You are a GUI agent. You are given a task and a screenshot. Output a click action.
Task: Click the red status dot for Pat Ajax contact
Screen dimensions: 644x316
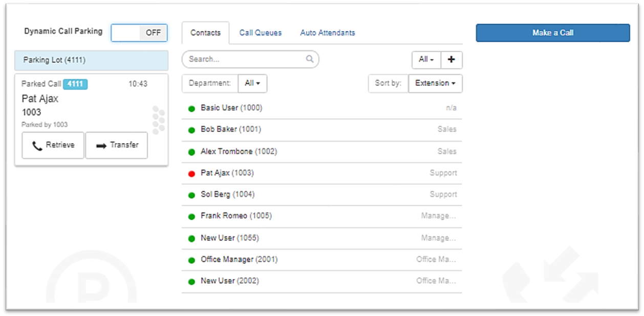click(x=192, y=173)
